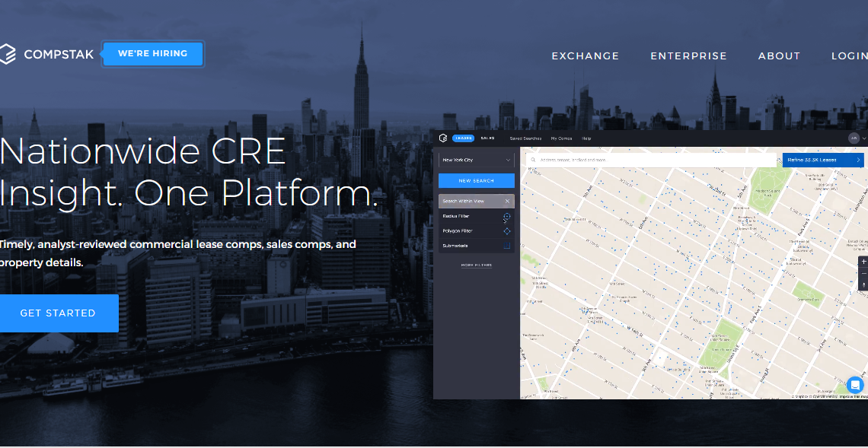Image resolution: width=868 pixels, height=448 pixels.
Task: Click the map compass reset icon
Action: point(863,284)
